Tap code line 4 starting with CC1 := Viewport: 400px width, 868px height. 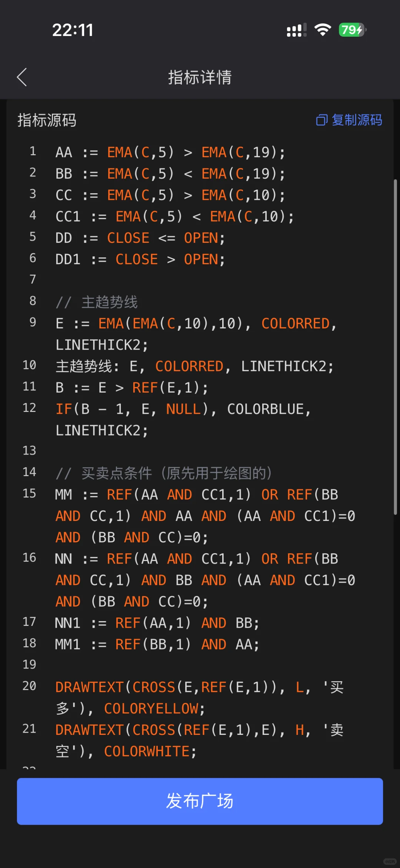coord(175,217)
